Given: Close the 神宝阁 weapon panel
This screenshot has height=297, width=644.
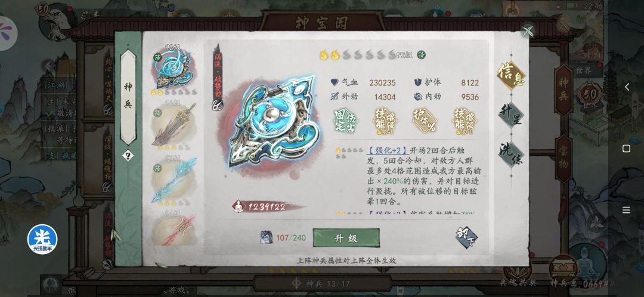Looking at the screenshot, I should click(x=528, y=30).
